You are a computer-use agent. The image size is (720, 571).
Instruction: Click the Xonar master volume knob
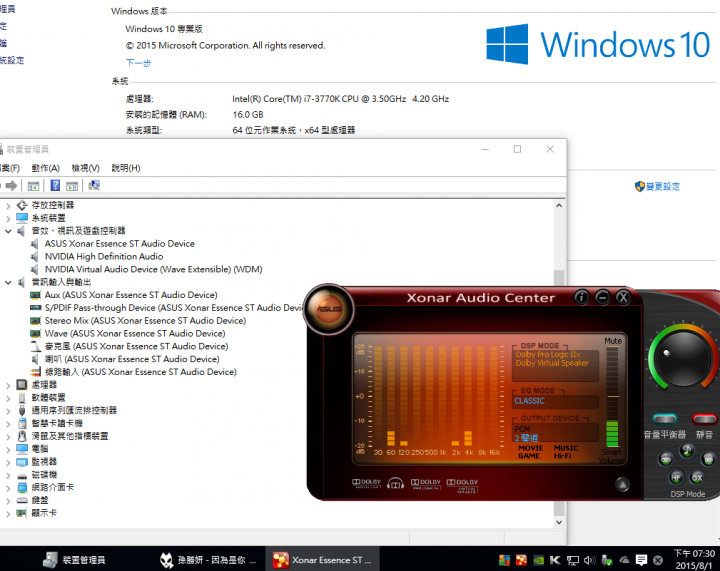pyautogui.click(x=683, y=358)
